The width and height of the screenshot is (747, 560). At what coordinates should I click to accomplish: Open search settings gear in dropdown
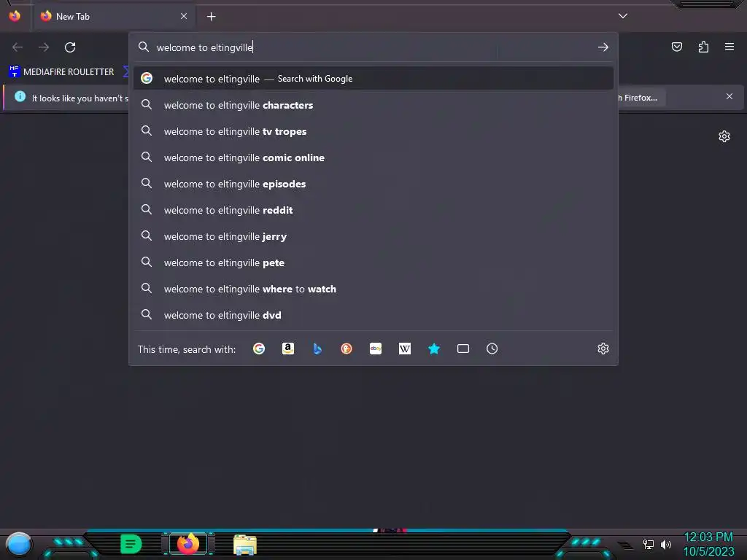[603, 349]
